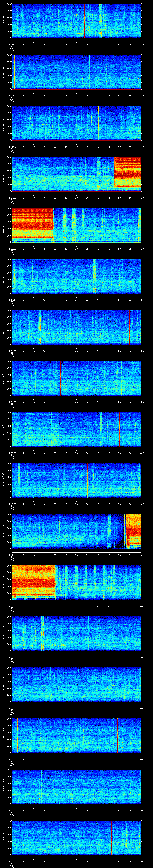Click the green vertical spike in the 4:17:00 panel
This screenshot has width=153, height=868.
click(x=111, y=838)
